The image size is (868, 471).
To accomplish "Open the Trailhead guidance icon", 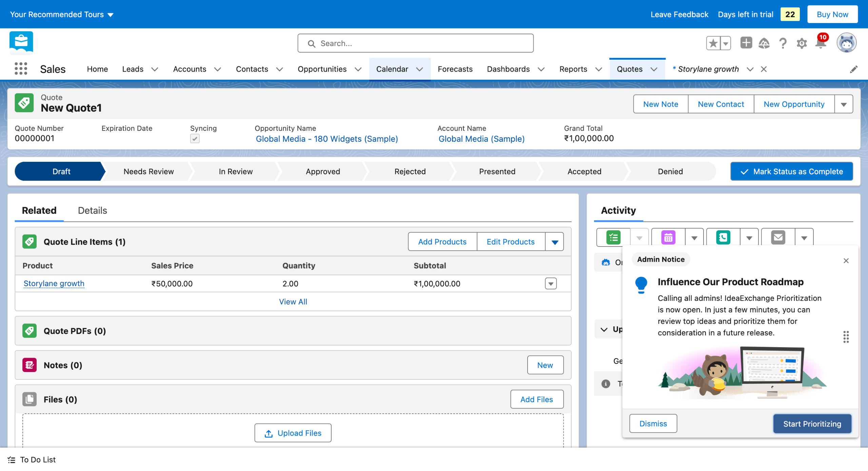I will pos(764,43).
